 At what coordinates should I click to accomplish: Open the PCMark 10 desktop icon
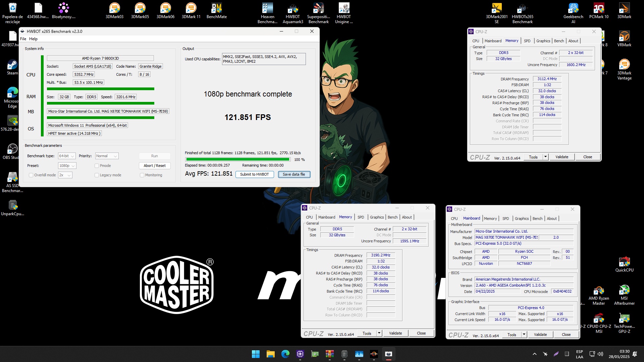pyautogui.click(x=599, y=11)
